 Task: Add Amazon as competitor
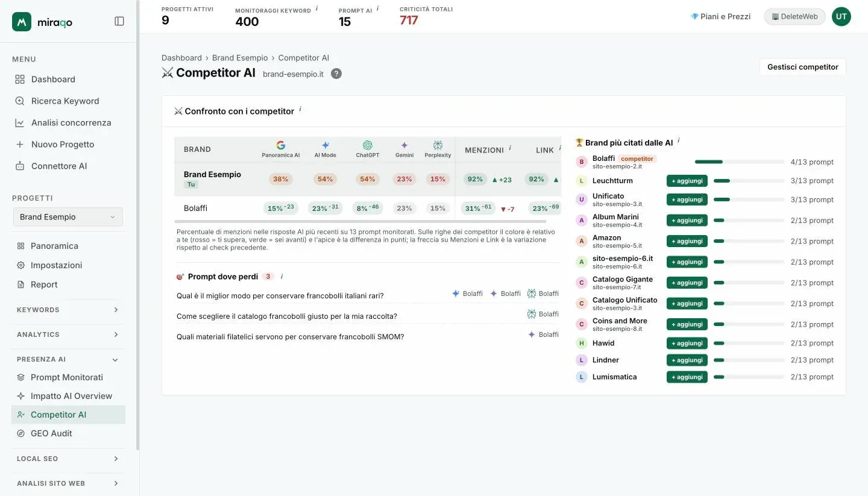(687, 241)
